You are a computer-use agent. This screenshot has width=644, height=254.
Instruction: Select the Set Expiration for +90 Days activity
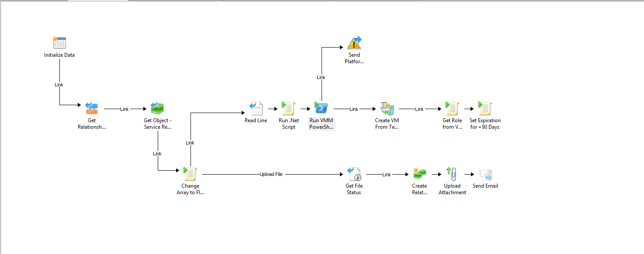pos(485,108)
